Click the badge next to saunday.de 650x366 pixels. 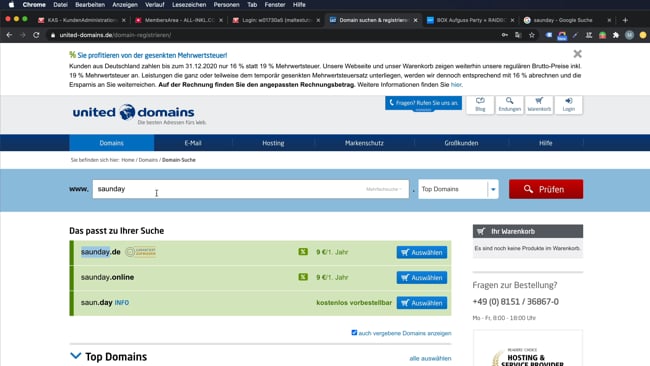click(141, 252)
